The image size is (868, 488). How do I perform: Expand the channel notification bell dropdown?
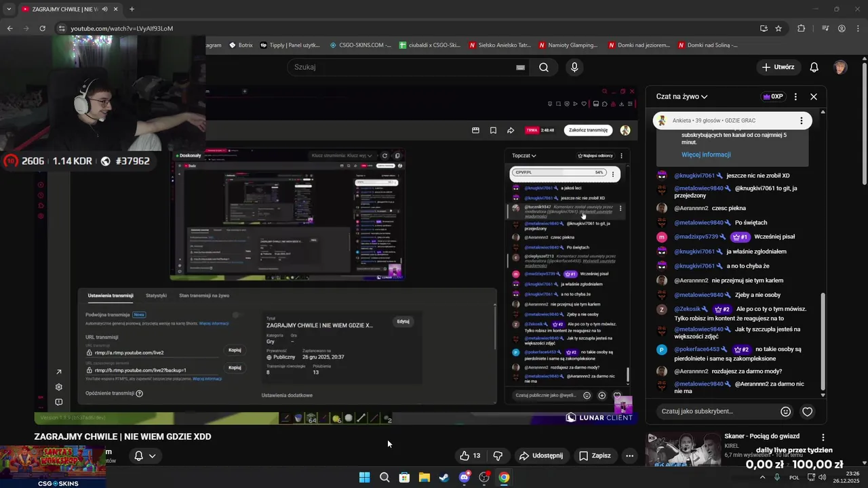tap(145, 456)
